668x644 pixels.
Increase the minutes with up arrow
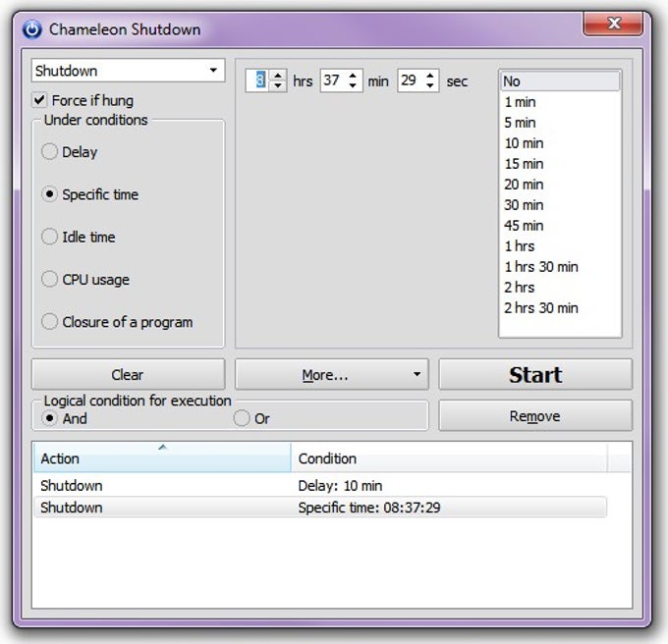pos(353,76)
